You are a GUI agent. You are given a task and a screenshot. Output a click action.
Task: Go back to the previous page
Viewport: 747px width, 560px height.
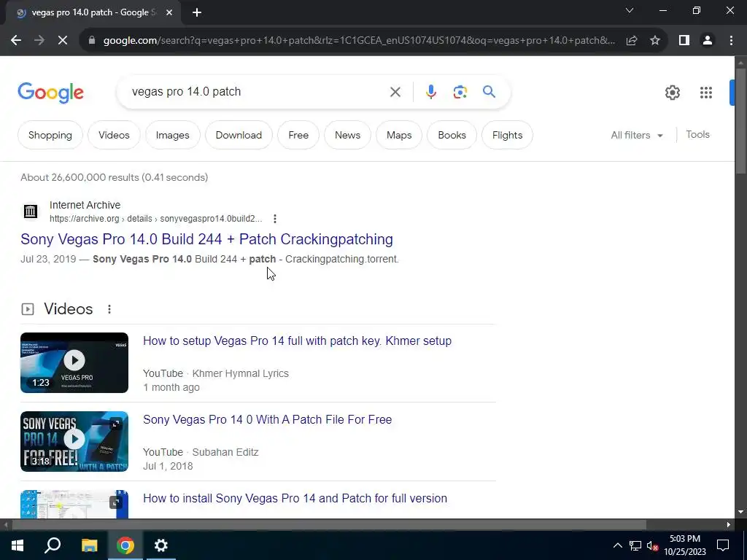pos(16,41)
